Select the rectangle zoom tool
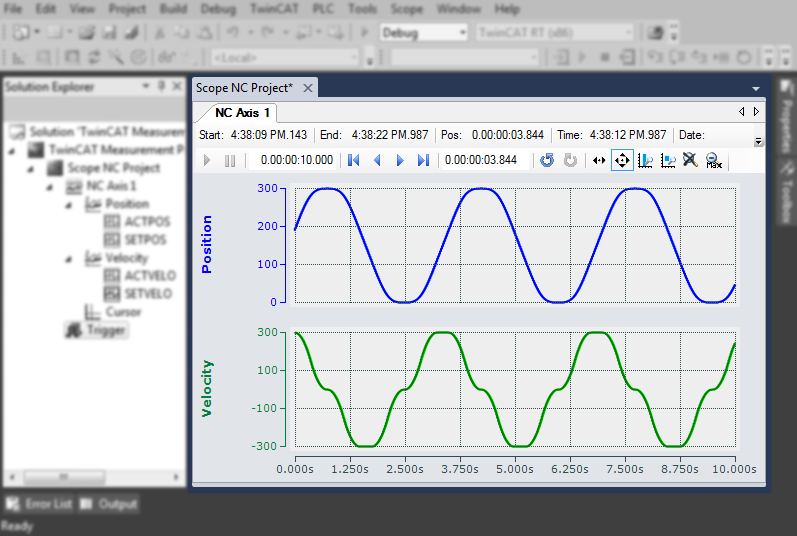The image size is (797, 536). tap(668, 161)
